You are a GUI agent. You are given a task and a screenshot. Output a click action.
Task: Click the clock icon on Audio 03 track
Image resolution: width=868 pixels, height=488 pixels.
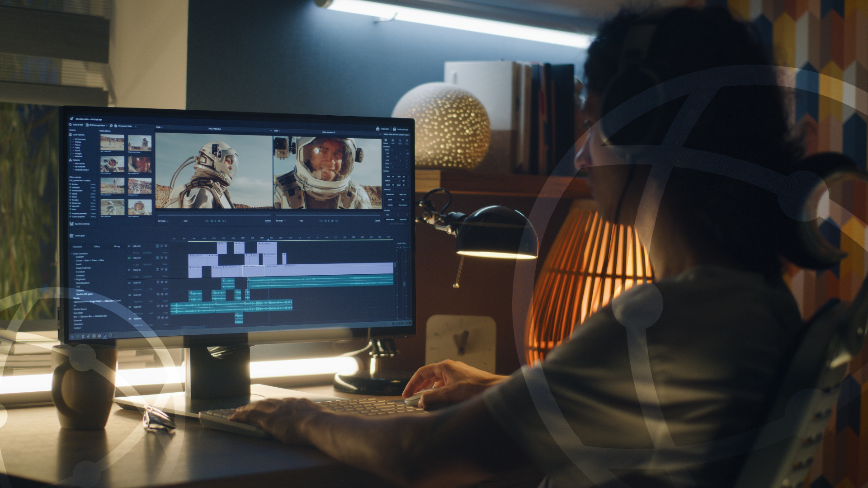158,306
